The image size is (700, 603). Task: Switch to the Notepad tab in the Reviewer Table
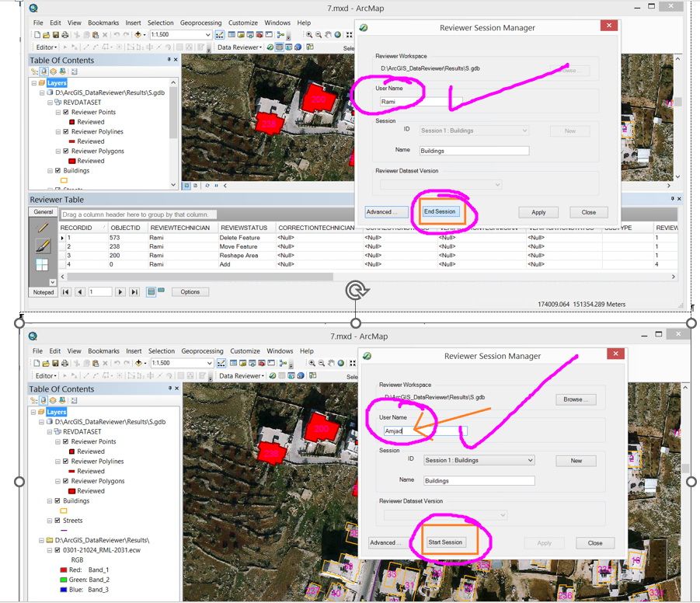pyautogui.click(x=44, y=292)
